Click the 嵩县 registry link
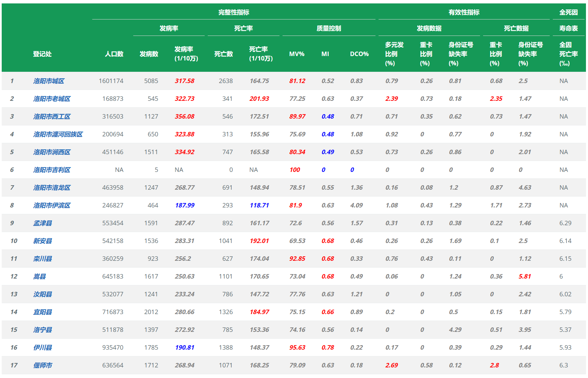This screenshot has height=378, width=588. pos(39,276)
